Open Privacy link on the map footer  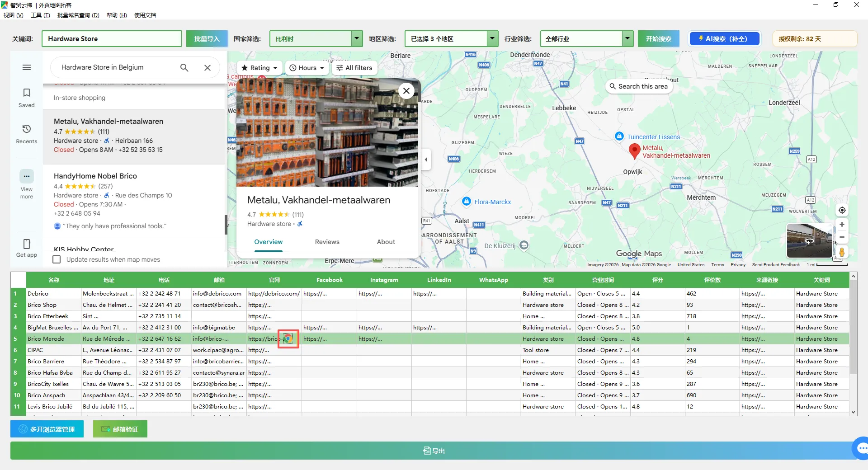point(738,265)
